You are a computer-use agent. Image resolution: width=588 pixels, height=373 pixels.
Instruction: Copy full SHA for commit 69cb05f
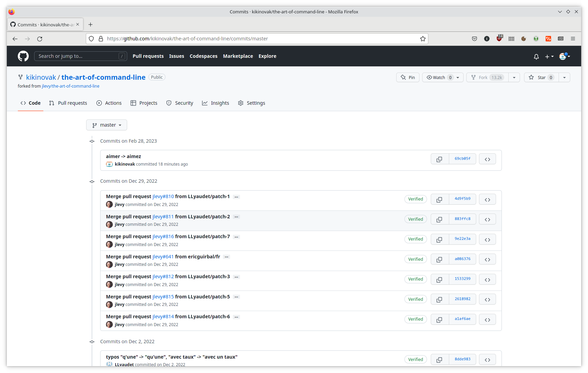tap(439, 159)
